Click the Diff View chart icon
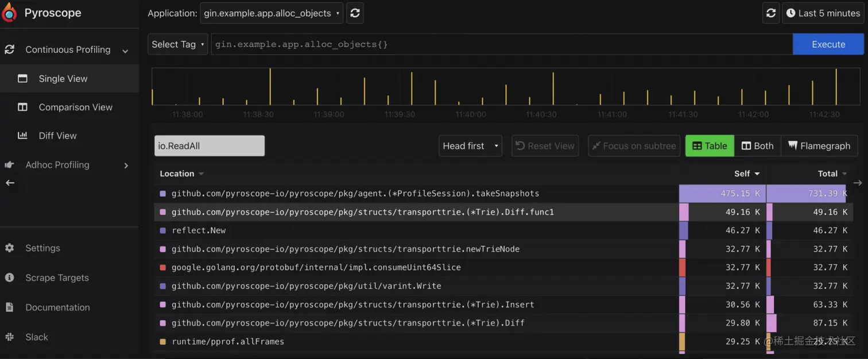Screen dimensions: 868x359 click(22, 136)
